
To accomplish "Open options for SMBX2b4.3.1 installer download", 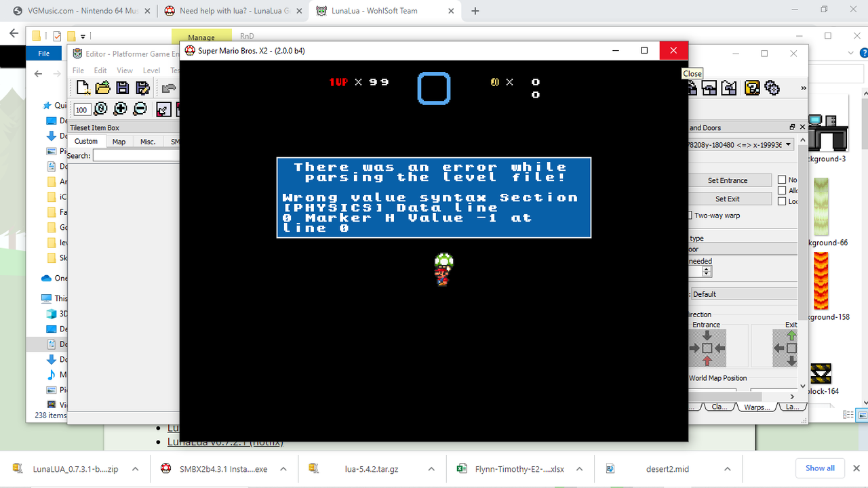I will point(283,468).
